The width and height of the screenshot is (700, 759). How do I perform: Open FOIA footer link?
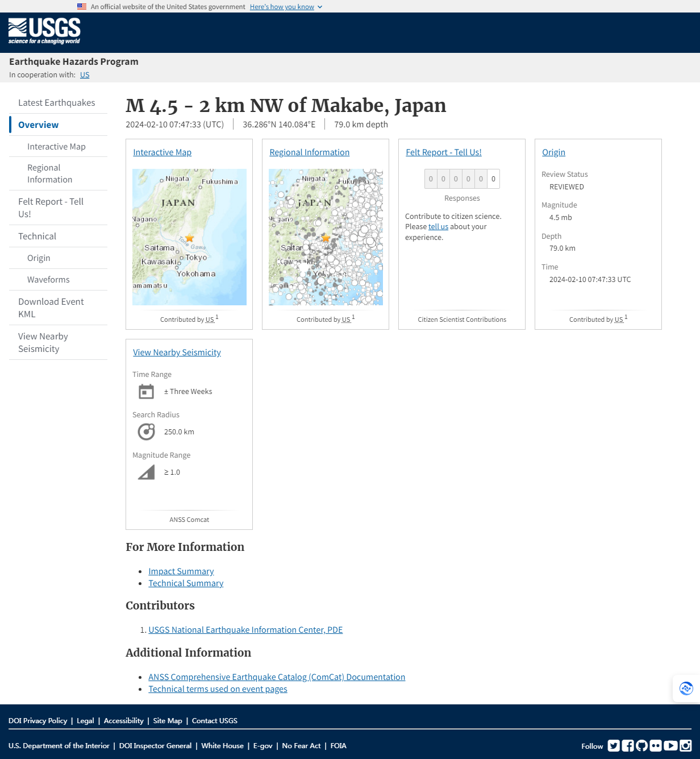coord(338,746)
